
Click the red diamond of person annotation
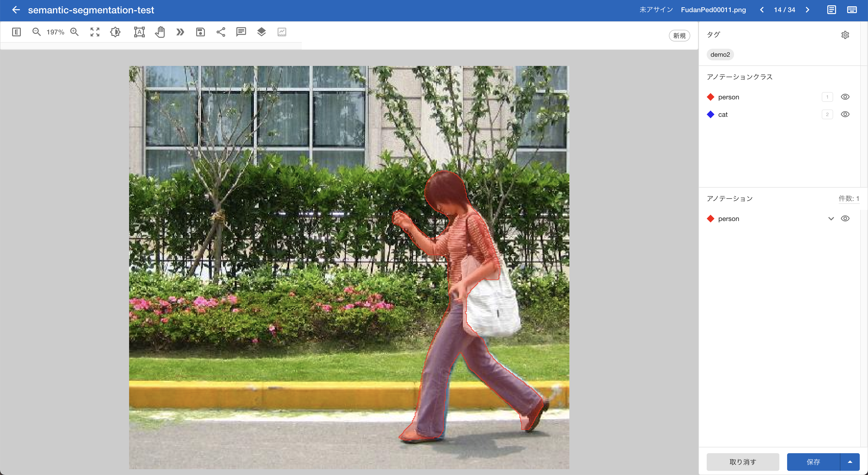[x=710, y=218]
